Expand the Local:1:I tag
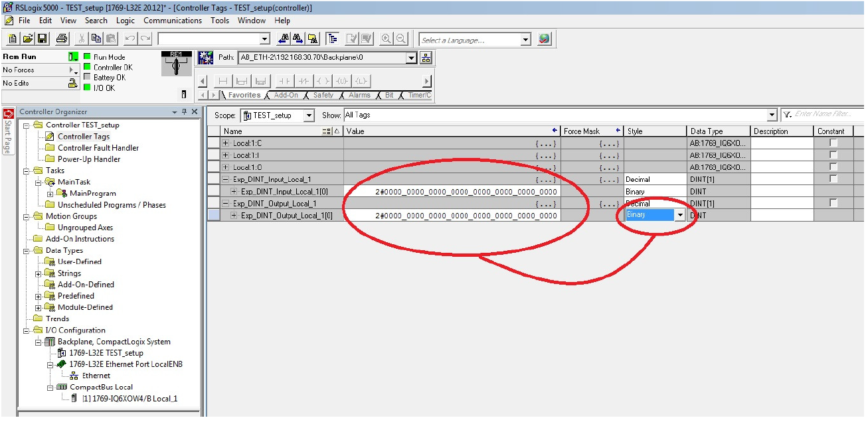 pyautogui.click(x=226, y=155)
